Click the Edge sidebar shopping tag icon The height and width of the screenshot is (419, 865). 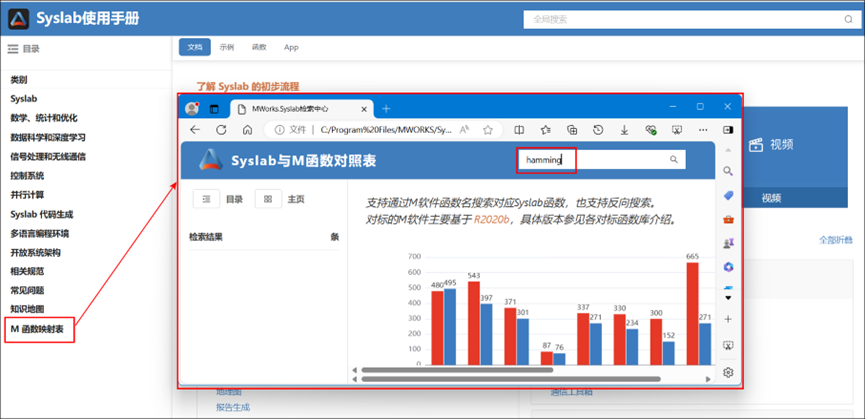[x=728, y=195]
